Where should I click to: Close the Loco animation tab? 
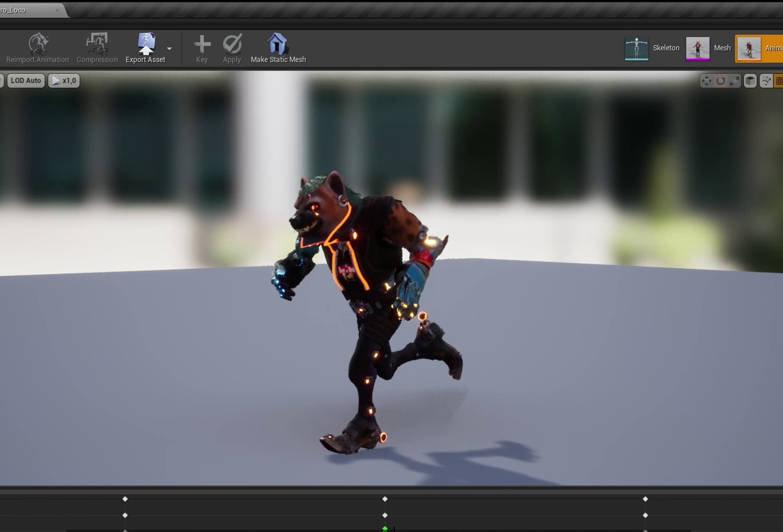coord(57,10)
